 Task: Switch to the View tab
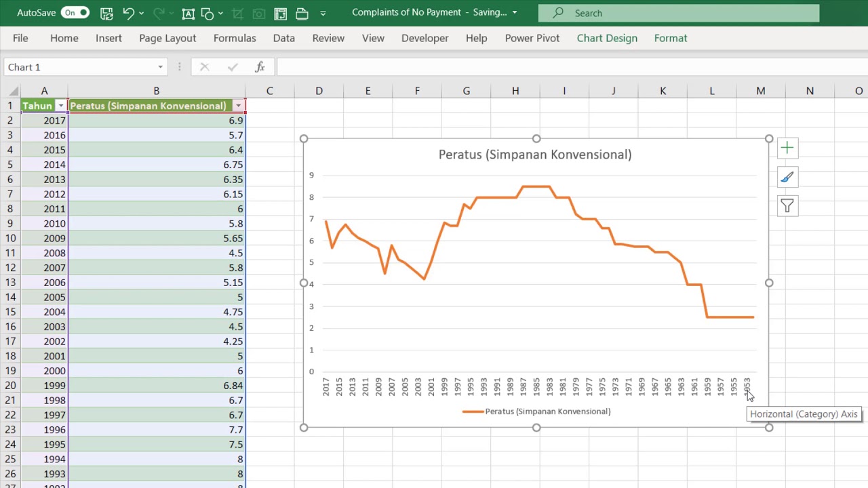373,38
